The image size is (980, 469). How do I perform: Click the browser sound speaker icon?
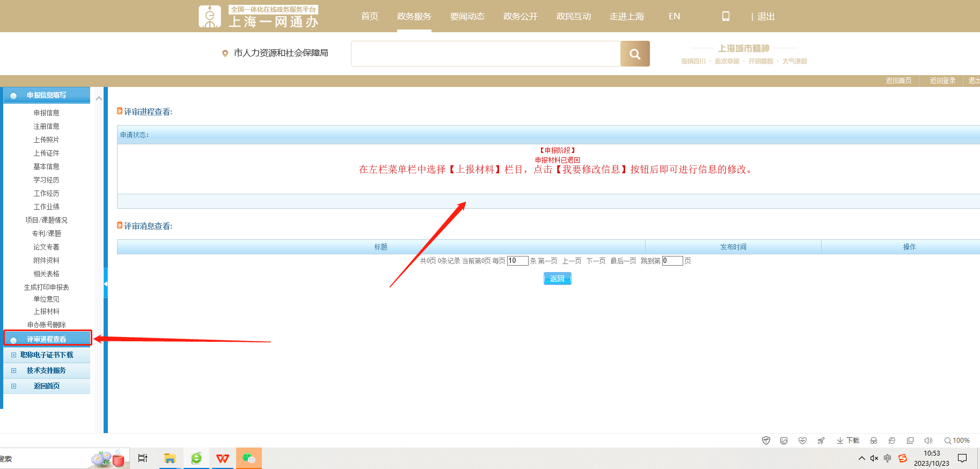(928, 441)
